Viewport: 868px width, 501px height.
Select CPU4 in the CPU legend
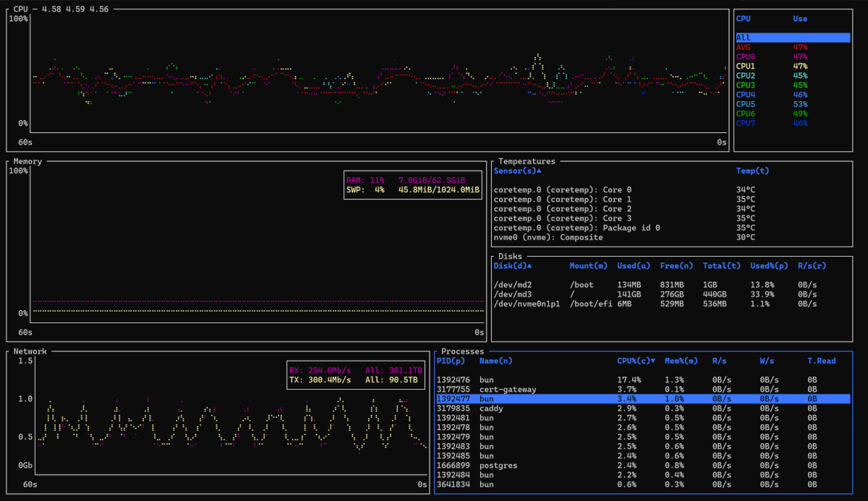pyautogui.click(x=792, y=95)
